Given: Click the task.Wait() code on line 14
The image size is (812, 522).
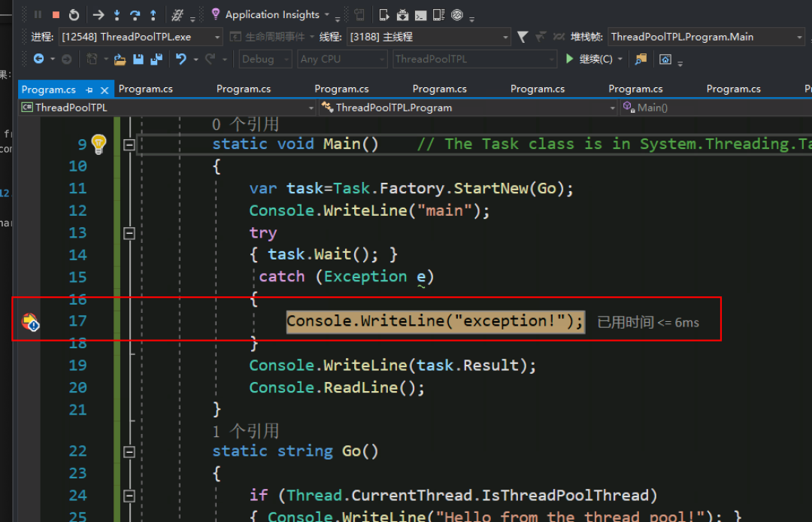Looking at the screenshot, I should coord(323,254).
